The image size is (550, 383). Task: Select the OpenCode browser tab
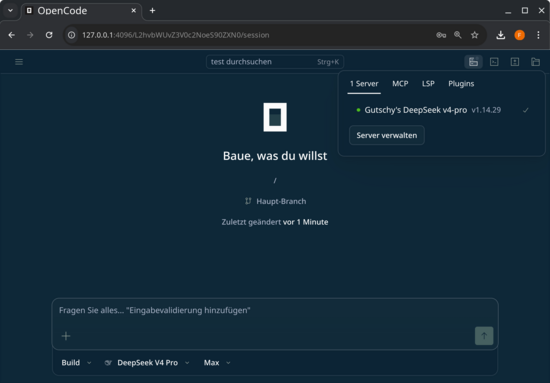(x=82, y=11)
